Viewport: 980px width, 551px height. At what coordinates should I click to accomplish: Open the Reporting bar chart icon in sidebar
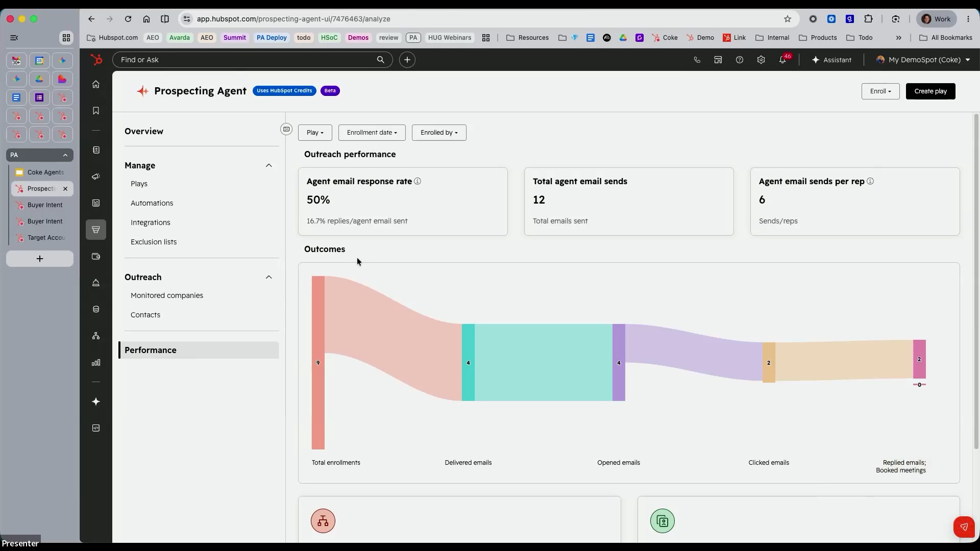click(x=96, y=363)
